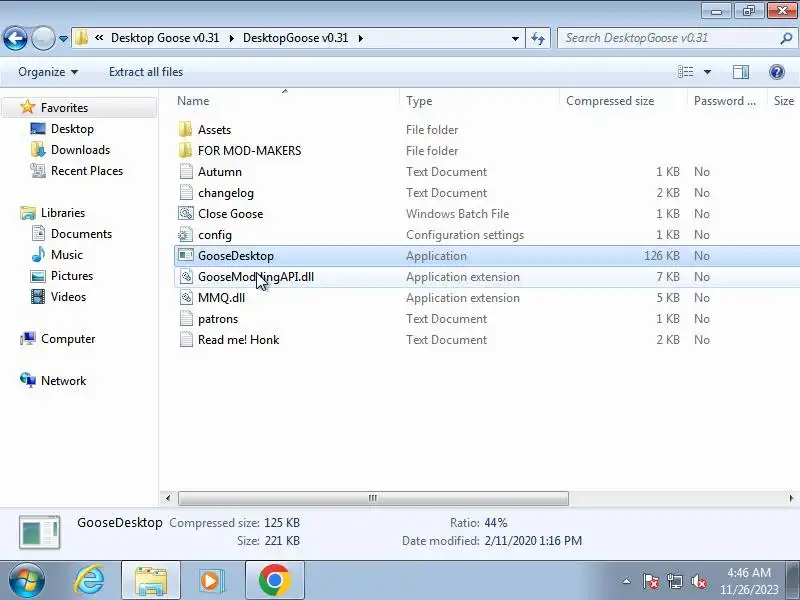Click the breadcrumb overflow chevrons
Screen dimensions: 800x600
point(99,38)
